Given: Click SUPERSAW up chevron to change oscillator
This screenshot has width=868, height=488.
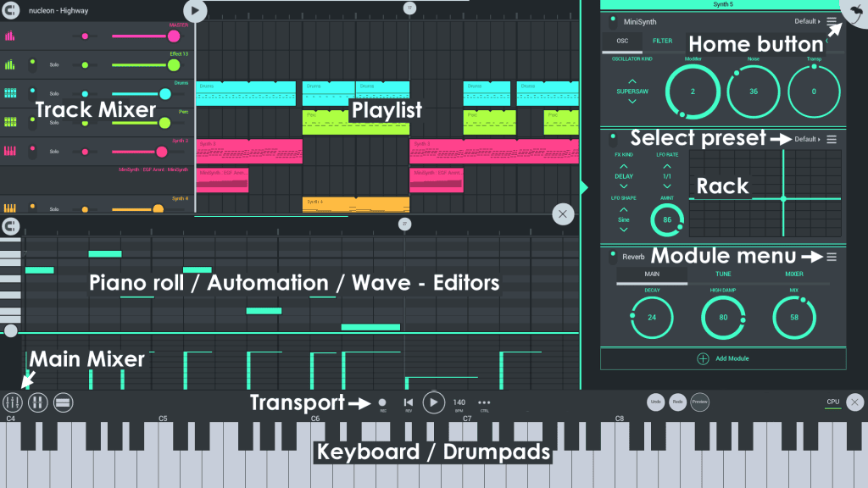Looking at the screenshot, I should (632, 80).
